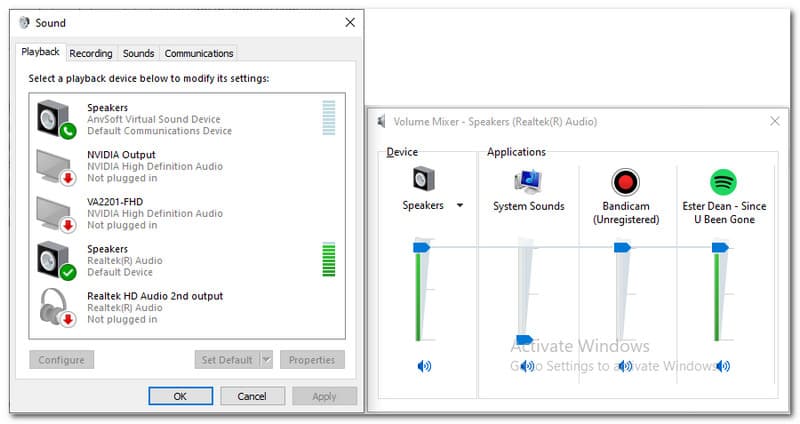
Task: Click the Bandicam red record icon
Action: pos(626,182)
